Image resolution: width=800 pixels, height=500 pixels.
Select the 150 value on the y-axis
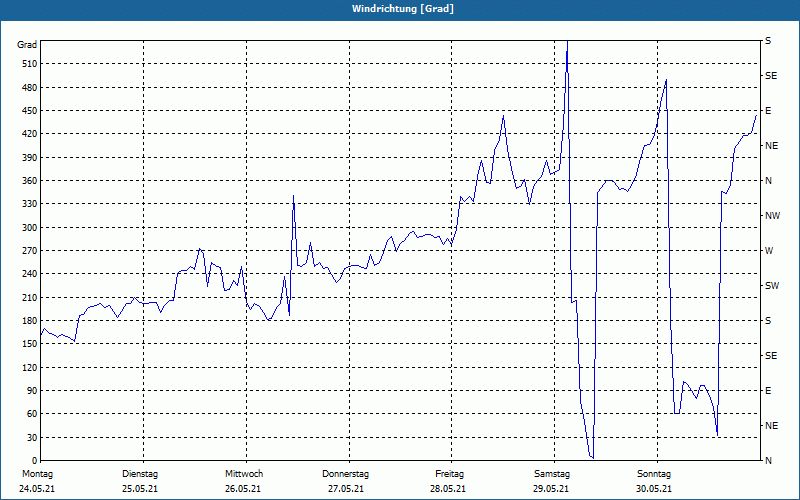click(30, 344)
